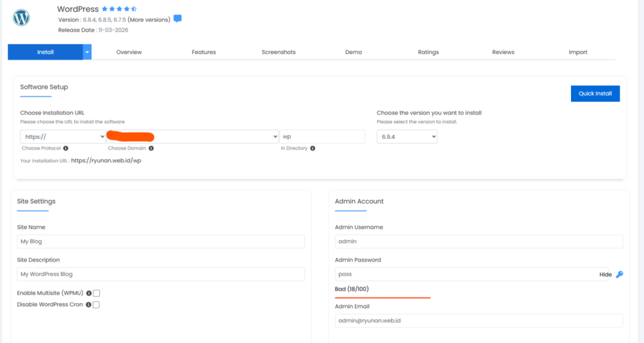
Task: Focus the Site Description field
Action: (160, 274)
